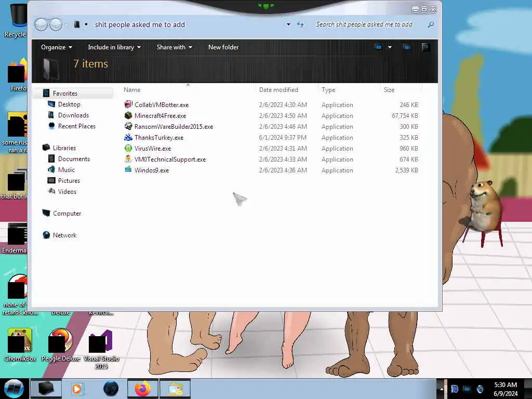Viewport: 532px width, 399px height.
Task: Select the Windos9.exe file icon
Action: click(128, 170)
